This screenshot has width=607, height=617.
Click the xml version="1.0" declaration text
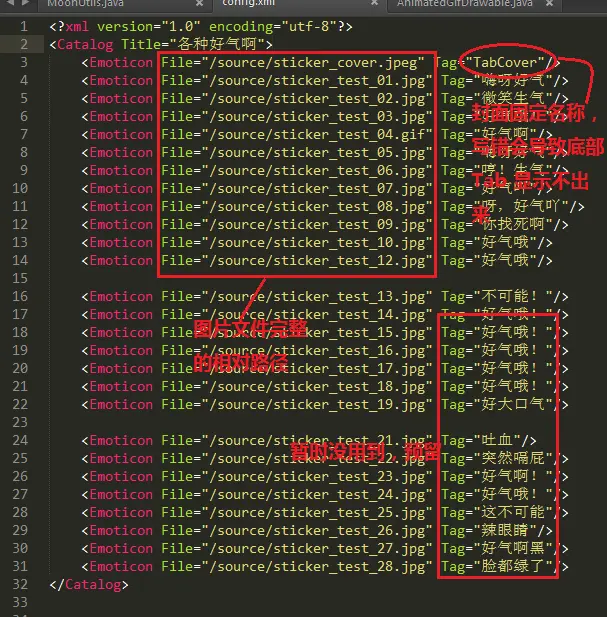(x=133, y=27)
